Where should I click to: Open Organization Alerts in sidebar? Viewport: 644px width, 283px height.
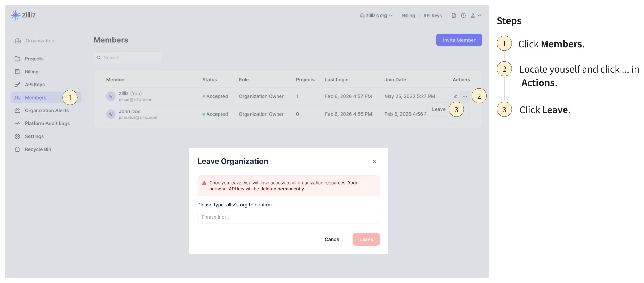pyautogui.click(x=46, y=111)
